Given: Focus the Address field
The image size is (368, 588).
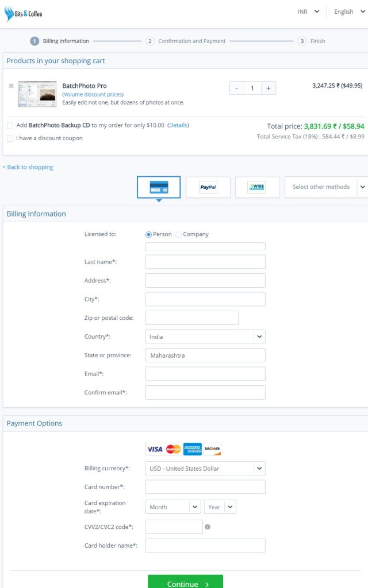Looking at the screenshot, I should coord(205,280).
